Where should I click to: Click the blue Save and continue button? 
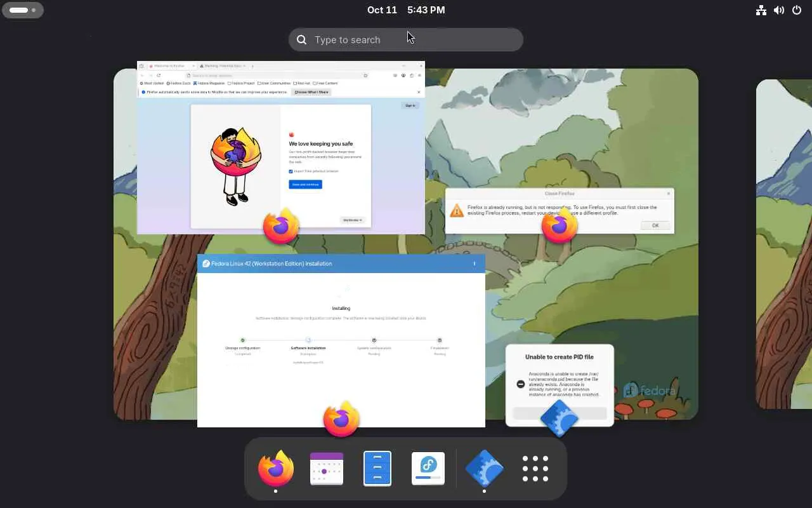click(x=305, y=184)
